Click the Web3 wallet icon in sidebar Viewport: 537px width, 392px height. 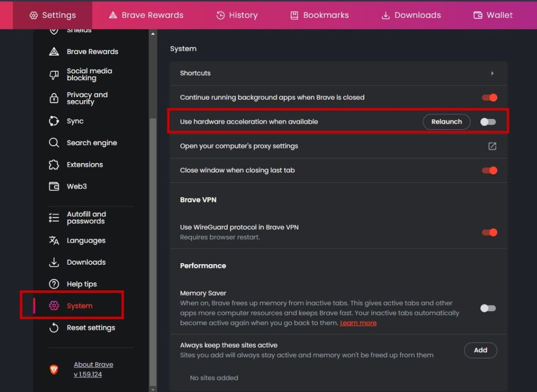tap(54, 186)
